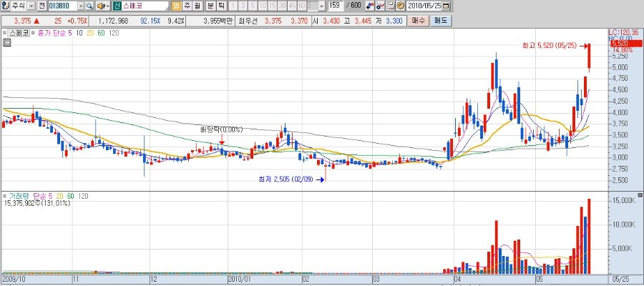Select the daily 일 chart period
Viewport: 644px width, 286px height.
(176, 6)
